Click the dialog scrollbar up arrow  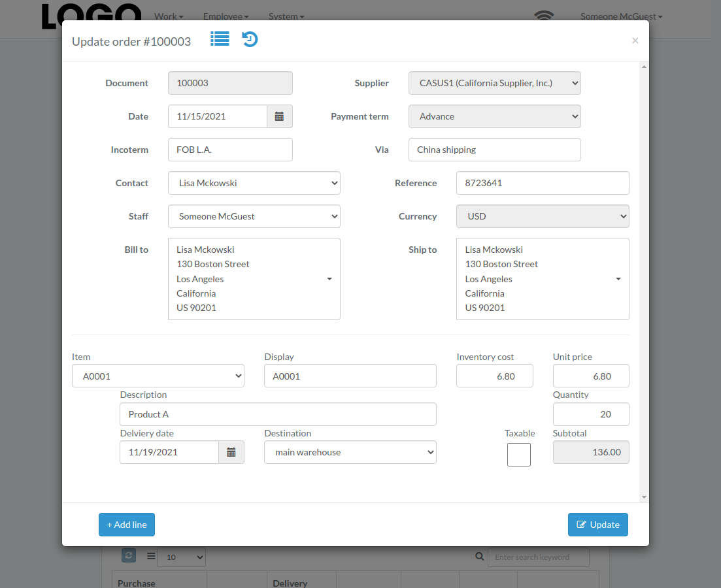644,67
